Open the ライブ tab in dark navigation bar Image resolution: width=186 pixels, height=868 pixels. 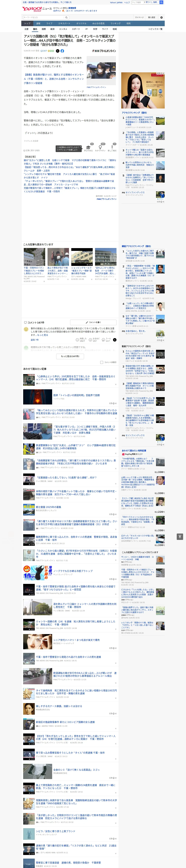[x=49, y=24]
